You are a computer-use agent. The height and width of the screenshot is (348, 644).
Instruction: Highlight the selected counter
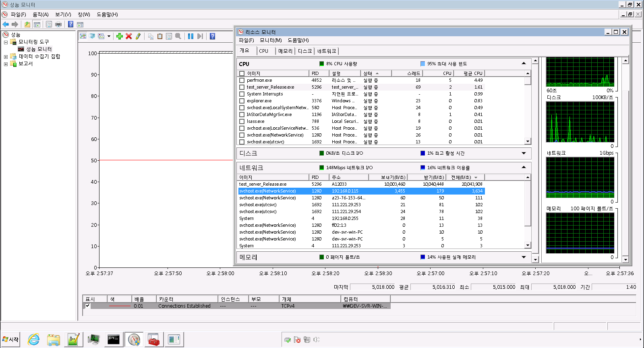[138, 36]
